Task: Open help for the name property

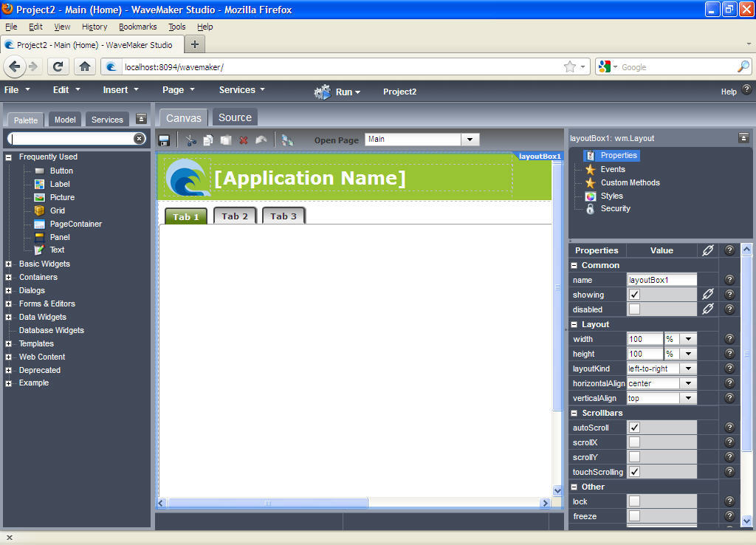Action: click(729, 280)
